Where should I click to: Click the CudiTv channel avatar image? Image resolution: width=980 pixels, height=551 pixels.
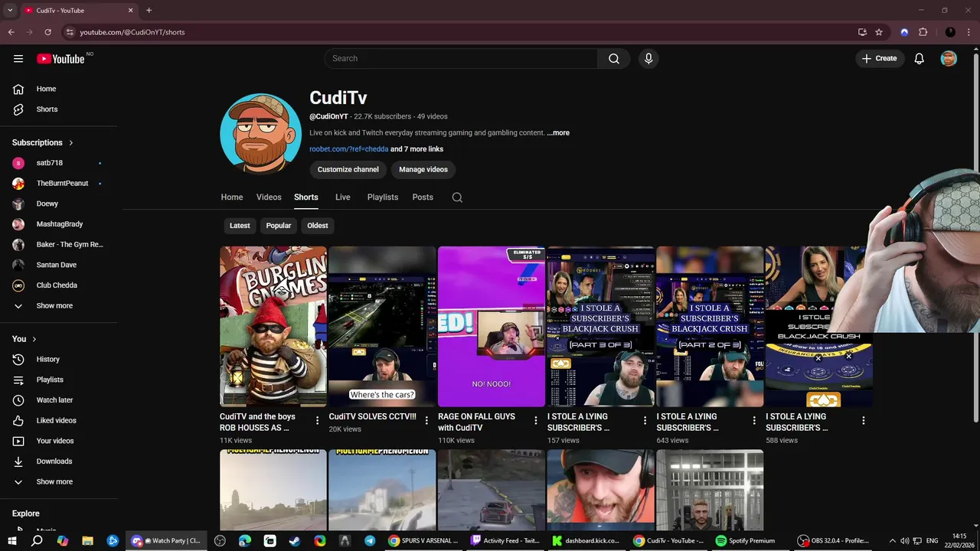(260, 133)
